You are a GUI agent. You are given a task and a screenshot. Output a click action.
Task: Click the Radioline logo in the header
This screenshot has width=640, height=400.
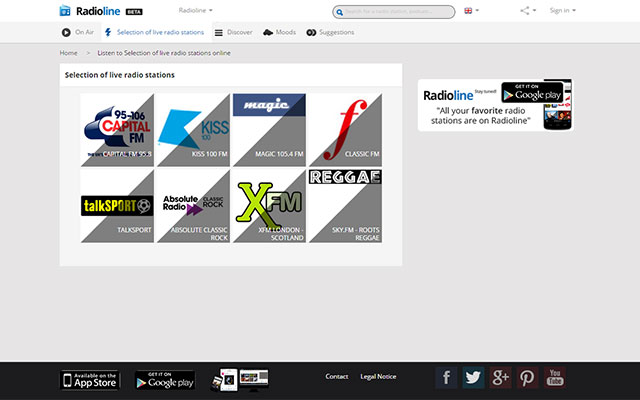101,11
